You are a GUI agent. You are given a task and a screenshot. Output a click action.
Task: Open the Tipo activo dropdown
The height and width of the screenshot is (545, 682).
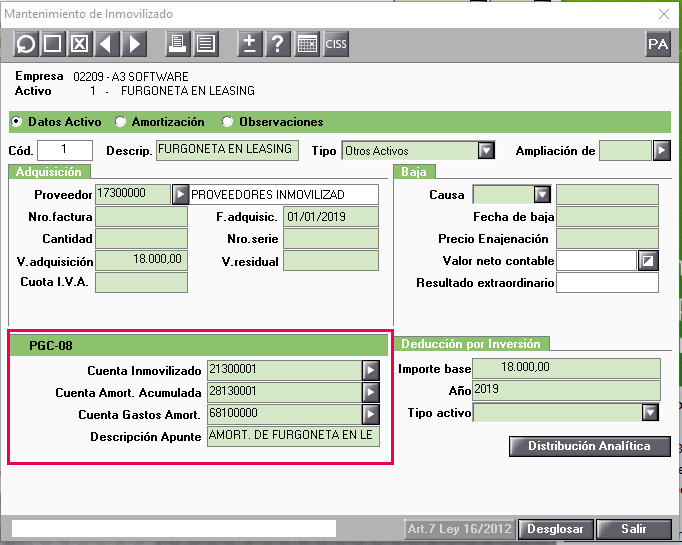[x=650, y=412]
